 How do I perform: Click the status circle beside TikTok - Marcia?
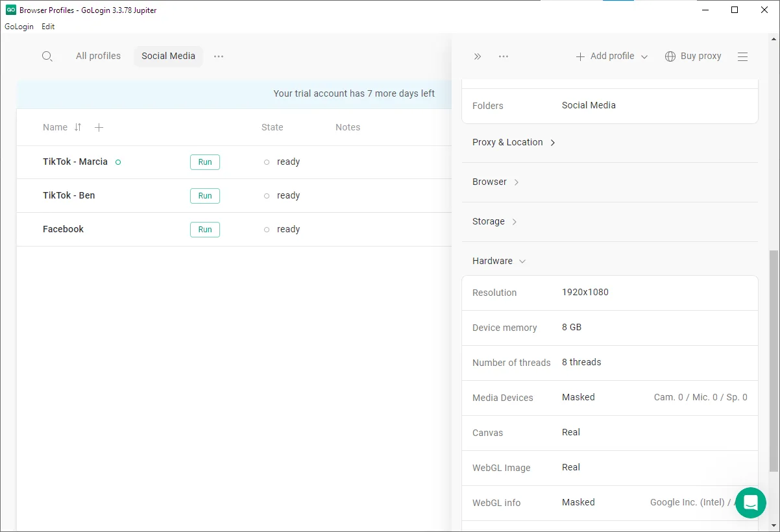(118, 162)
